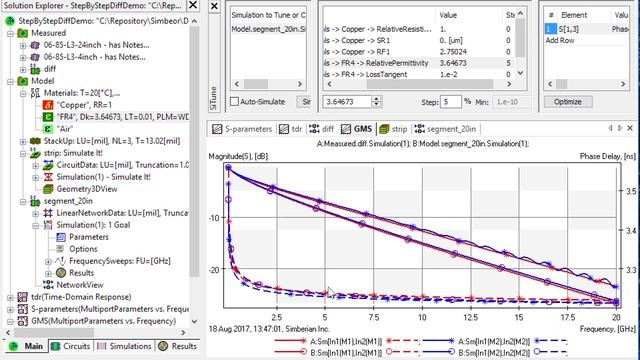Image resolution: width=640 pixels, height=360 pixels.
Task: Click the Simulate button next to Auto-Simulate
Action: click(x=304, y=102)
